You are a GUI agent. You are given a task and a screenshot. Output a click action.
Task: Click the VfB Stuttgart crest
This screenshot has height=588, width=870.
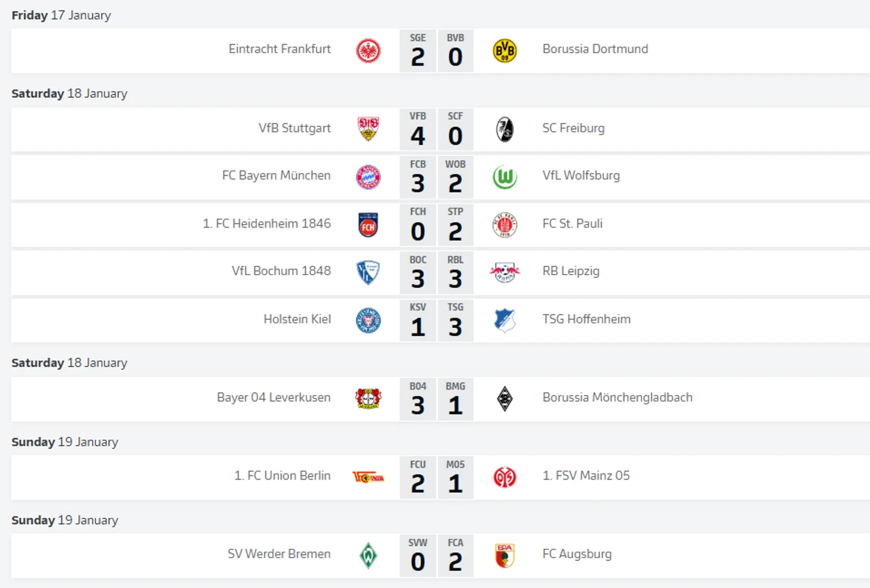[368, 129]
